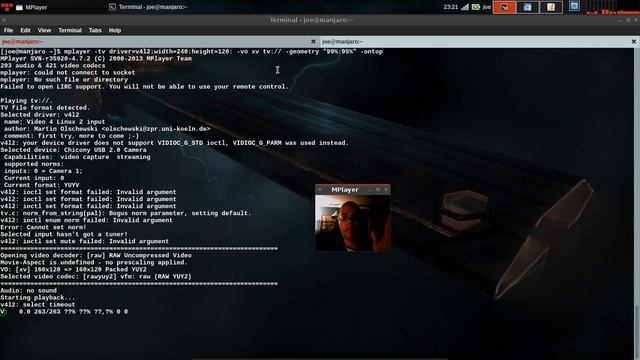
Task: Check the battery status icon
Action: tap(476, 7)
